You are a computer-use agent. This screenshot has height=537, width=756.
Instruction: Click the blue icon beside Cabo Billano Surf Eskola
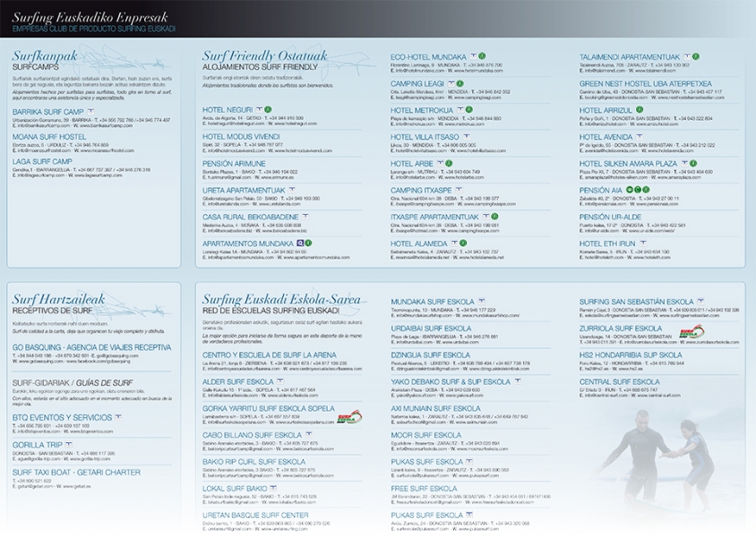click(x=307, y=435)
